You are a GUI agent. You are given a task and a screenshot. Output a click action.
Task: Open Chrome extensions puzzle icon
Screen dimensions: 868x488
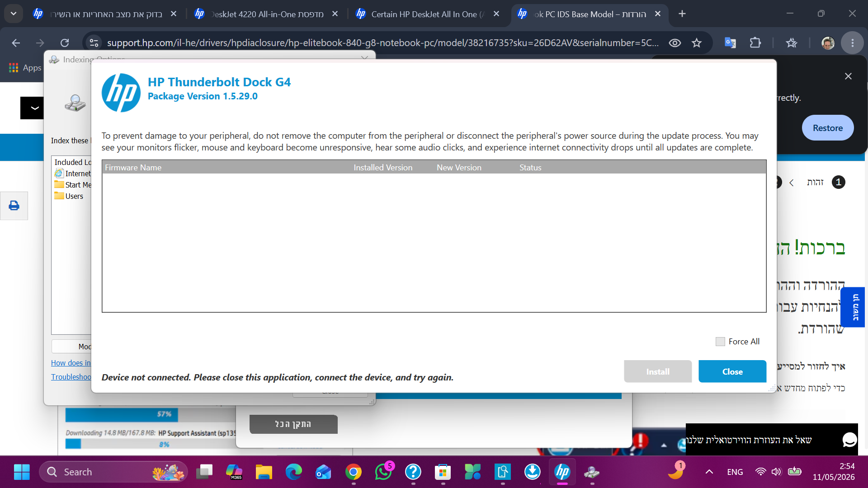pyautogui.click(x=755, y=43)
